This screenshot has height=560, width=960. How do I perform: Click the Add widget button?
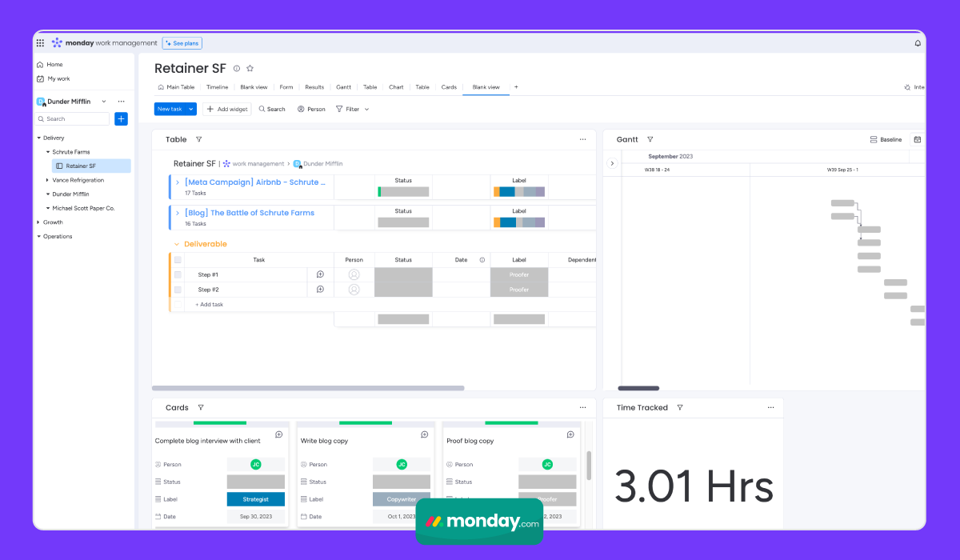coord(227,109)
